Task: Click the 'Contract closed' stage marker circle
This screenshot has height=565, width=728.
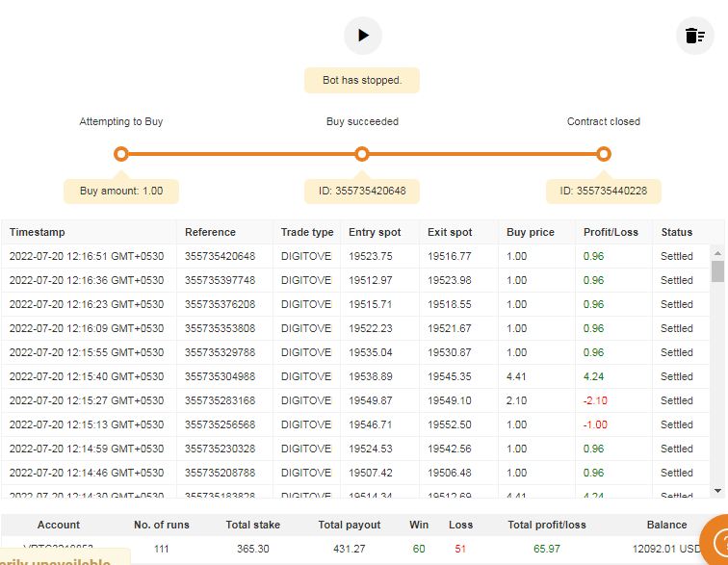Action: click(x=604, y=154)
